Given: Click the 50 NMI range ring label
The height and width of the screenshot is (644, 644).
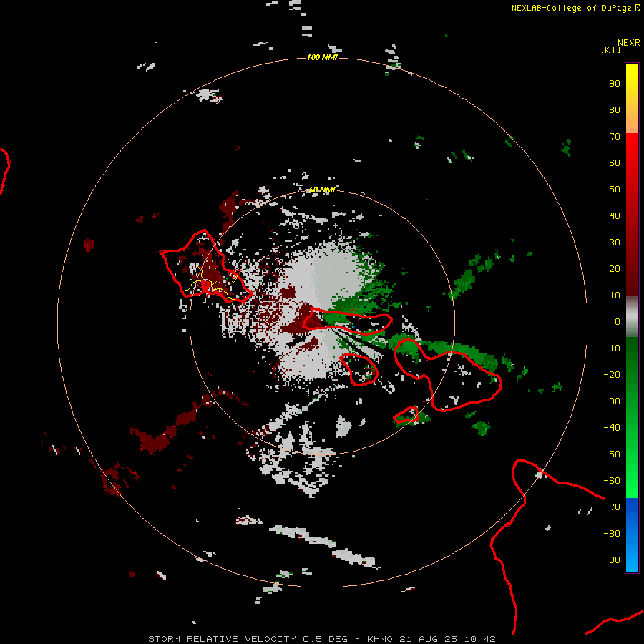Looking at the screenshot, I should pos(322,190).
